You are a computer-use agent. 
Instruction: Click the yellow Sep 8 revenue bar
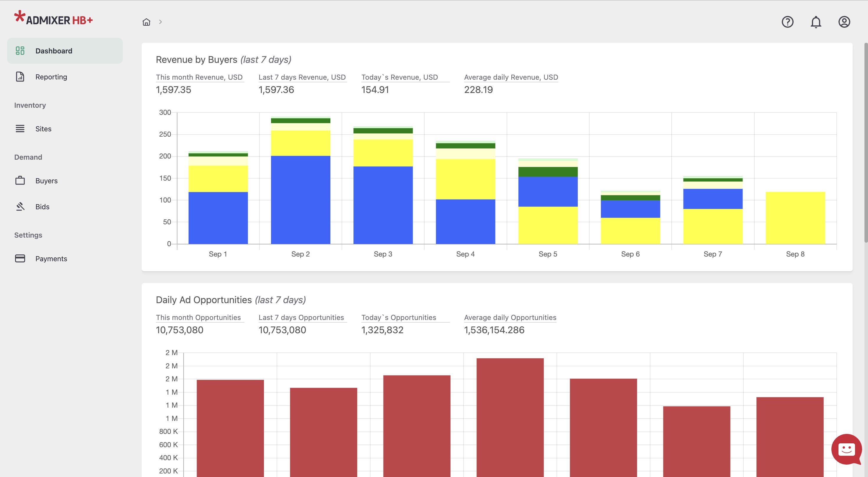point(795,218)
